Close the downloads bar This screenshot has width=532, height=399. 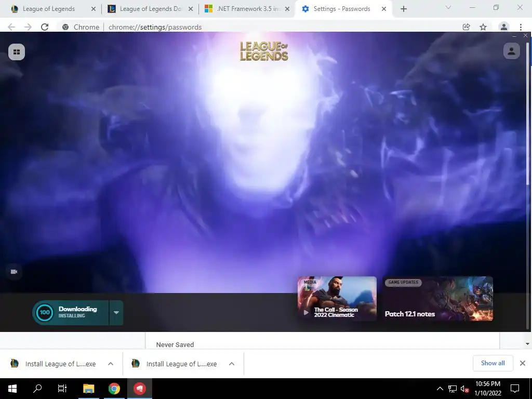tap(523, 363)
